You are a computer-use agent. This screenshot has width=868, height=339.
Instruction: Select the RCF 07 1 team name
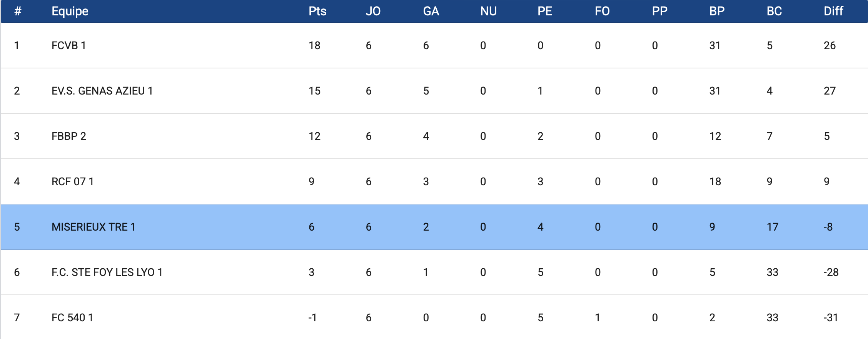[72, 181]
